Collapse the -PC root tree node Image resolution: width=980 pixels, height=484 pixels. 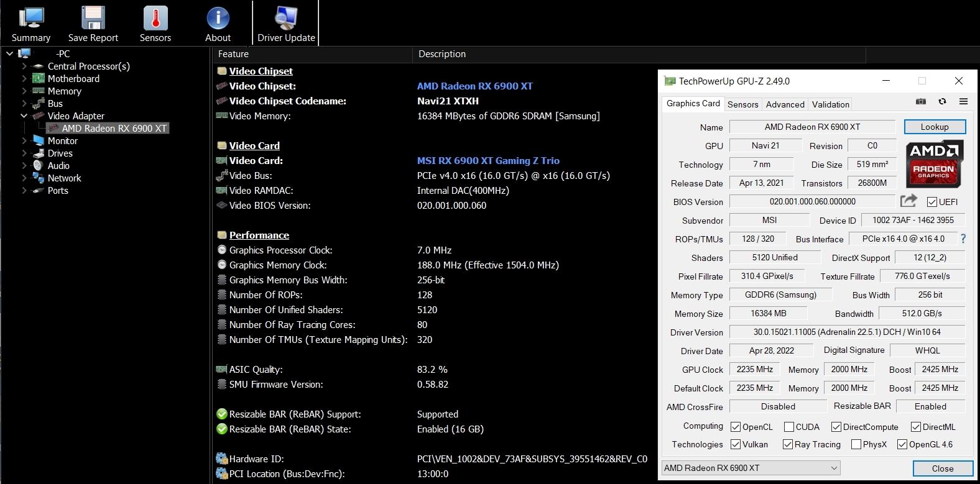[9, 54]
